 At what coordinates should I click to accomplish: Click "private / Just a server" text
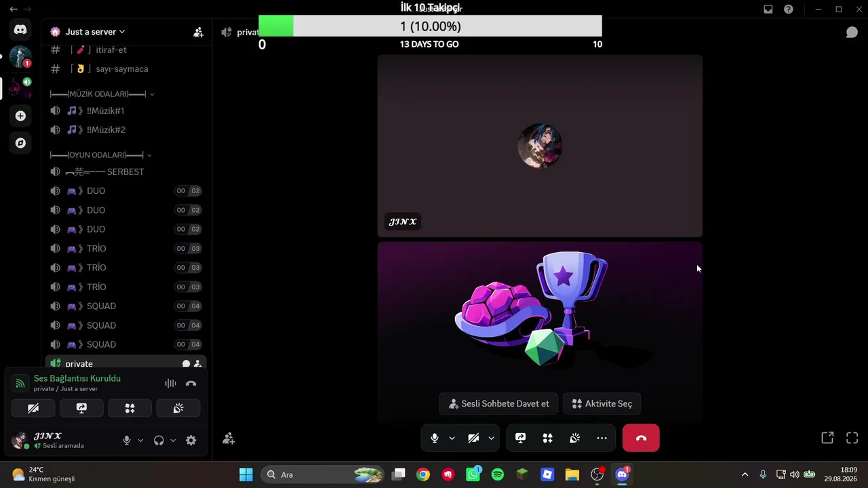point(66,389)
